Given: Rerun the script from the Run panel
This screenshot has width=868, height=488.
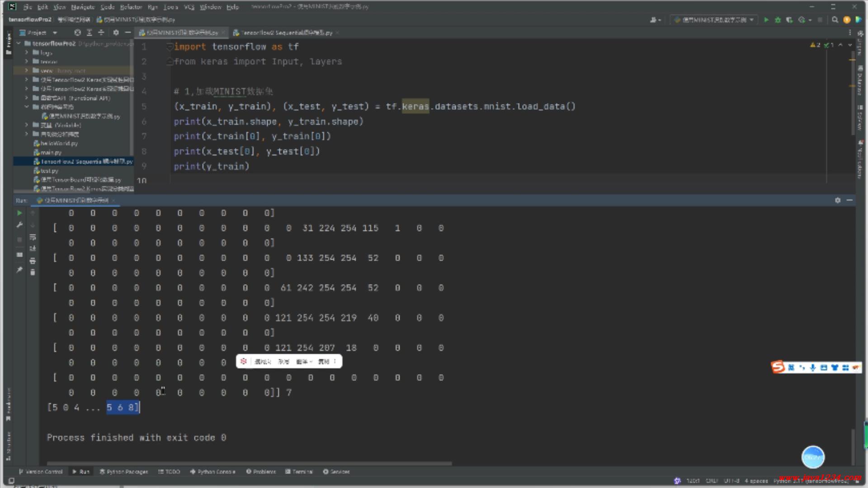Looking at the screenshot, I should pyautogui.click(x=19, y=213).
